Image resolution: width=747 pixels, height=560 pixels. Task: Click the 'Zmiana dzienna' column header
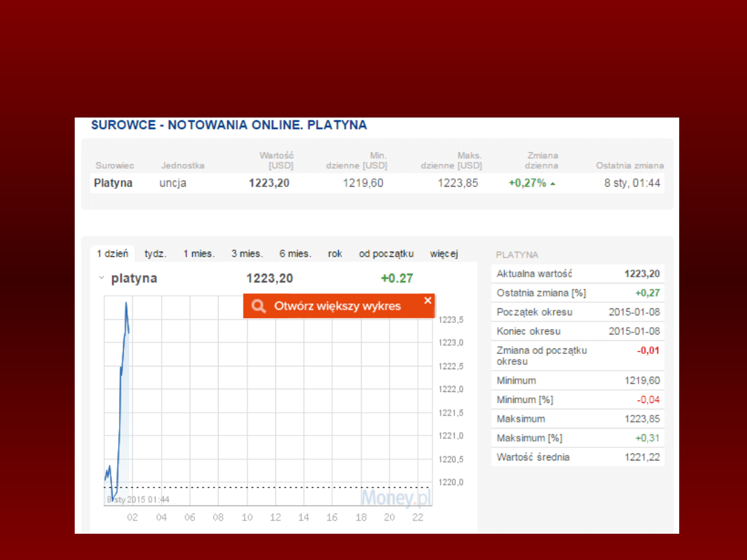pos(541,160)
